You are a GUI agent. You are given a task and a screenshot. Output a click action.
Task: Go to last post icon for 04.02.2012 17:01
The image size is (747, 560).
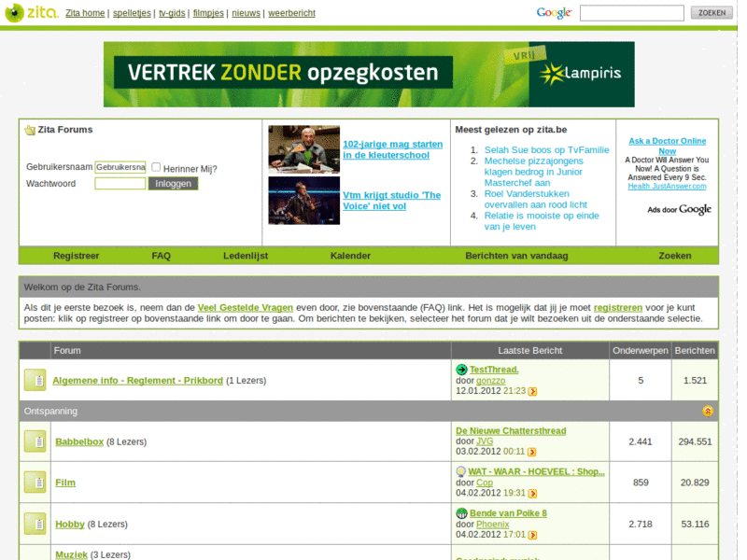[532, 535]
